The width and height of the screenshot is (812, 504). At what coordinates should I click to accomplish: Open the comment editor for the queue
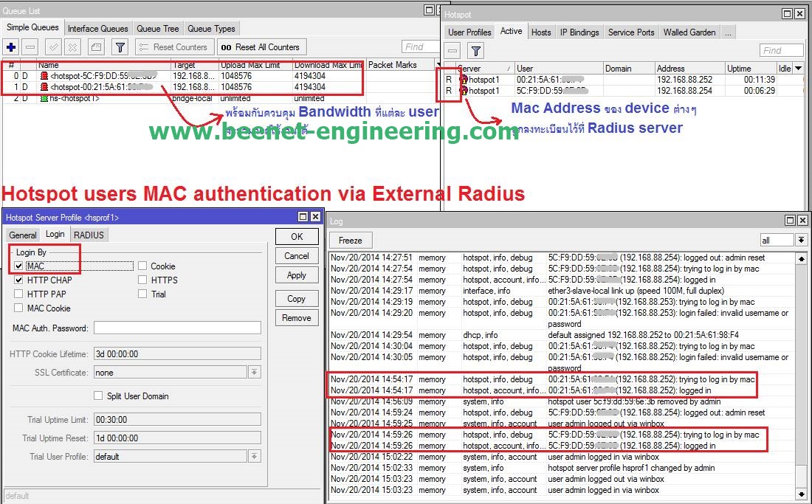(95, 47)
